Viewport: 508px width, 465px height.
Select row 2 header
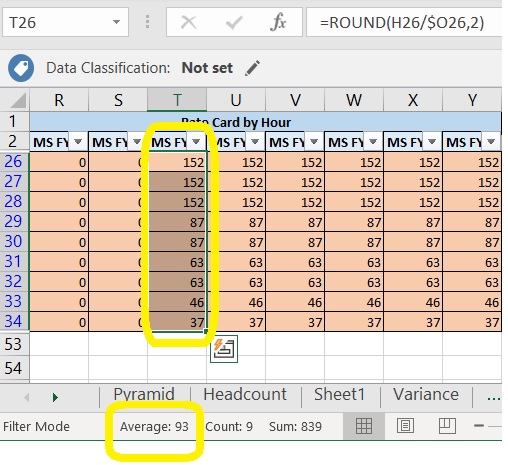click(x=15, y=142)
